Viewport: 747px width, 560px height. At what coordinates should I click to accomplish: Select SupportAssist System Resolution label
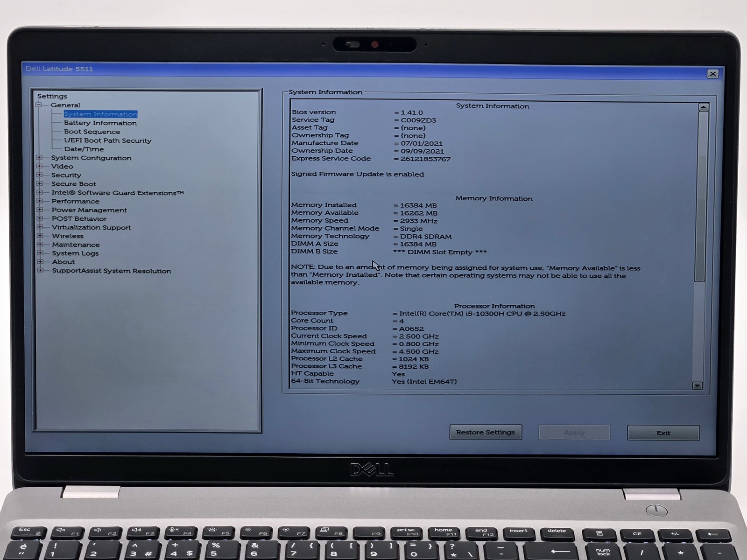(112, 271)
